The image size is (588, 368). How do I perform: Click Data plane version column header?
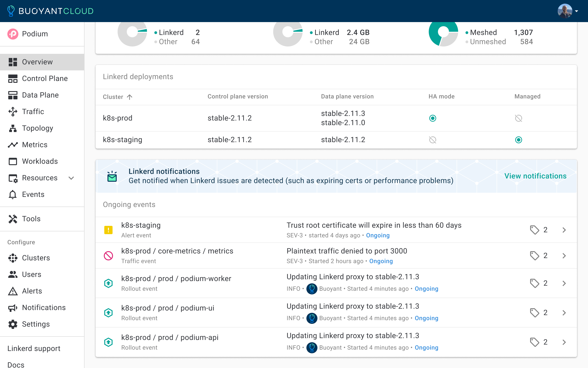click(x=347, y=97)
